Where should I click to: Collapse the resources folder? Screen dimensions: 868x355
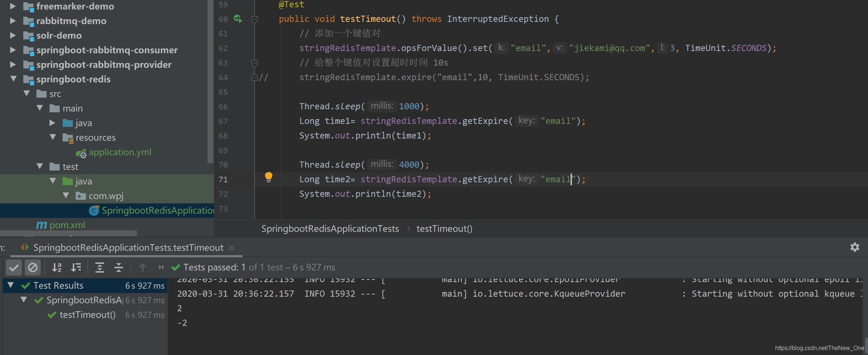[53, 137]
